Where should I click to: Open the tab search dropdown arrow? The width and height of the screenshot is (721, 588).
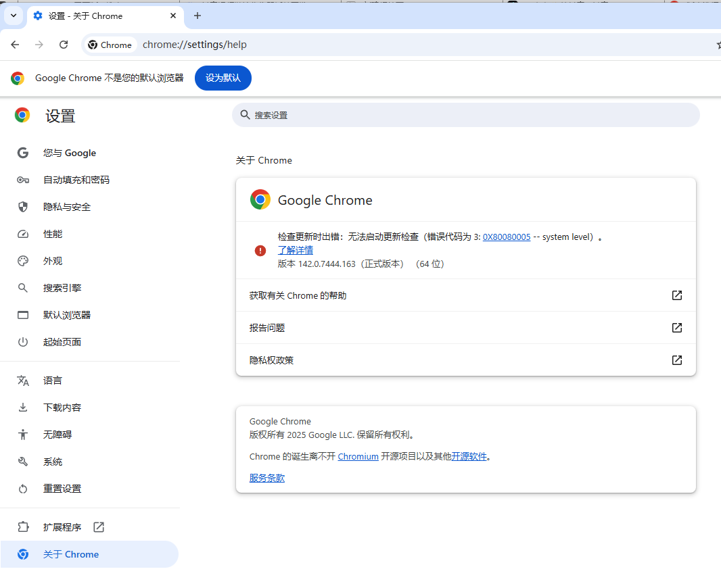(x=14, y=16)
